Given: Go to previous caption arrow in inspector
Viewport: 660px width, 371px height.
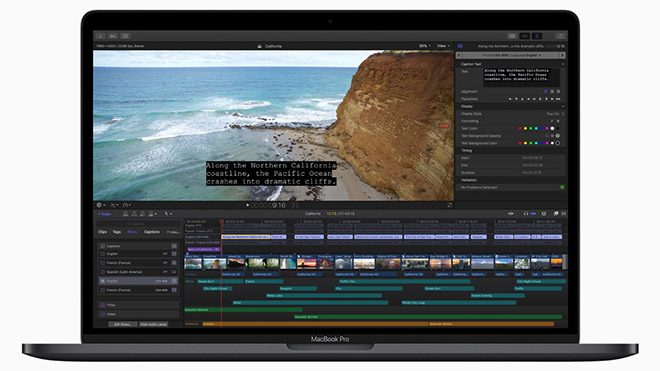Looking at the screenshot, I should pos(459,55).
